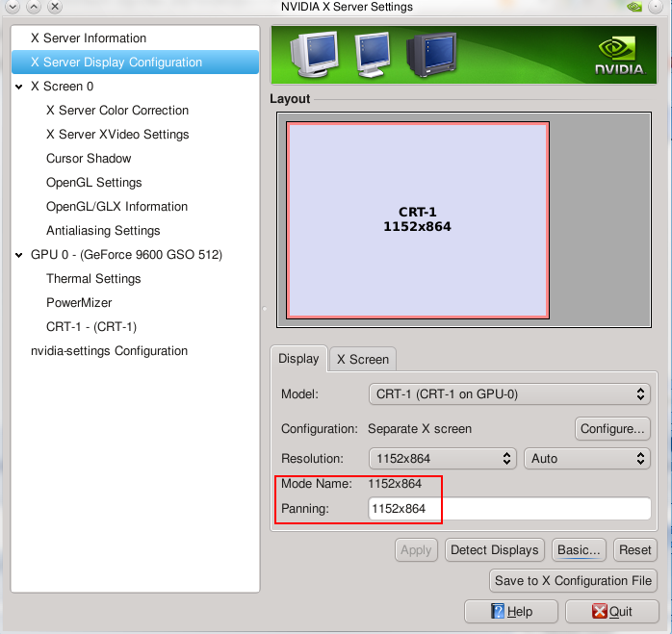Click the Configure... button
Screen dimensions: 672x634
[612, 429]
